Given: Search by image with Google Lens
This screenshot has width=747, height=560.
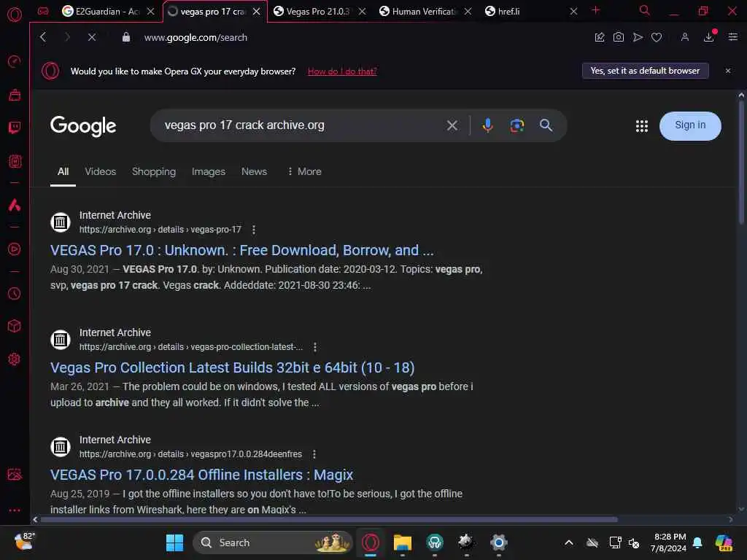Looking at the screenshot, I should (x=517, y=125).
